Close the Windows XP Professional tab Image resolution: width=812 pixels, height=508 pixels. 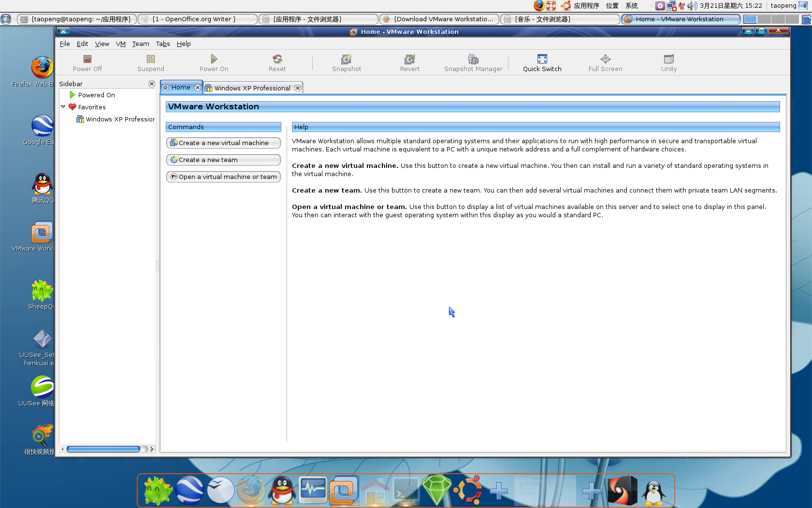point(298,88)
